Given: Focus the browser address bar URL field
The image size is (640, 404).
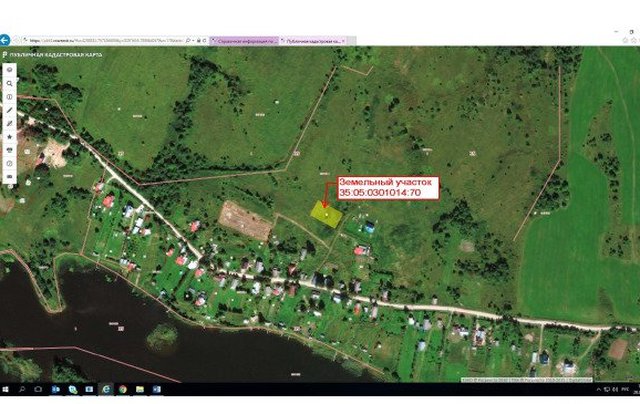Looking at the screenshot, I should point(106,41).
